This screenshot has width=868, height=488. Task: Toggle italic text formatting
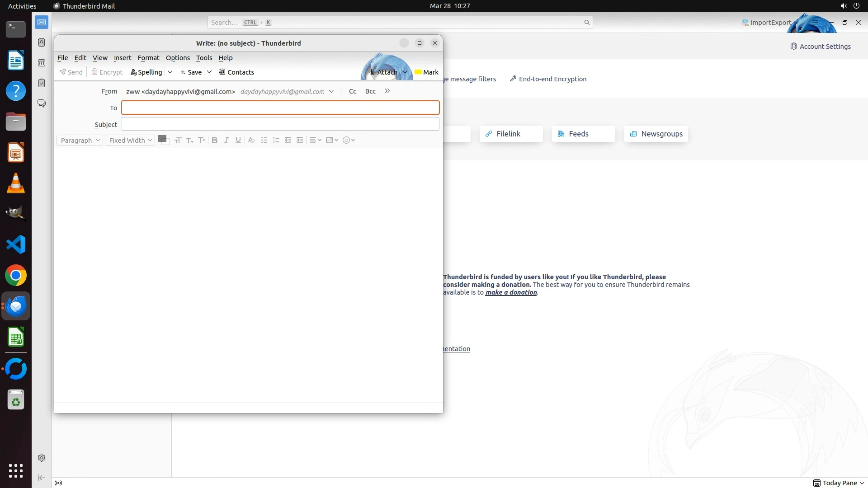click(226, 140)
